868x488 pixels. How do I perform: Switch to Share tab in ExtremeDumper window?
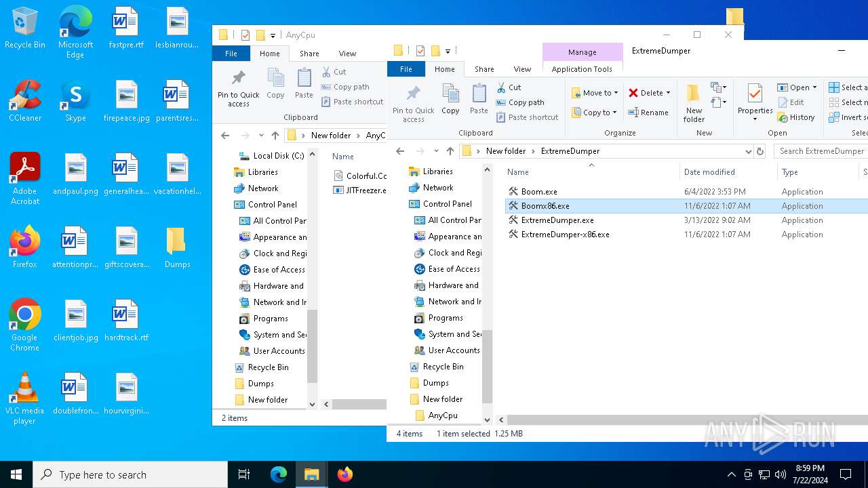click(484, 69)
